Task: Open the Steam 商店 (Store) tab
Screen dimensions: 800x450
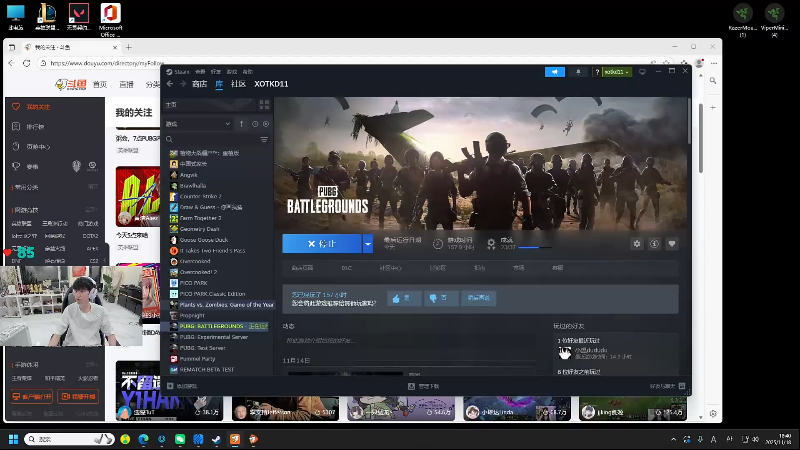Action: (x=199, y=84)
